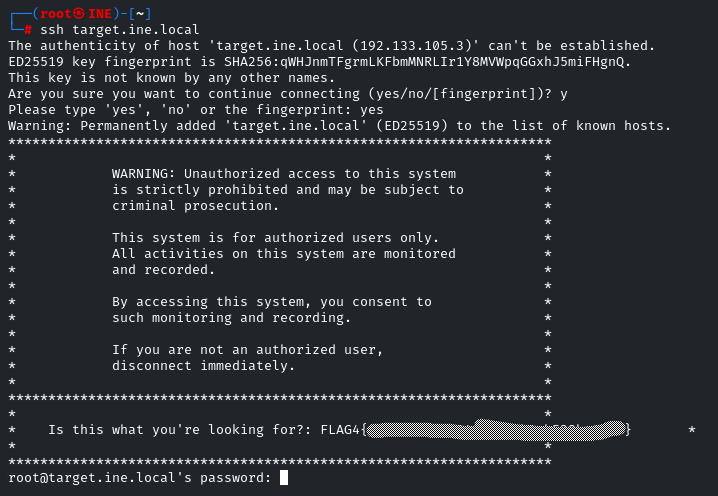718x496 pixels.
Task: Click the 'disconnect immediately.' text
Action: point(204,366)
